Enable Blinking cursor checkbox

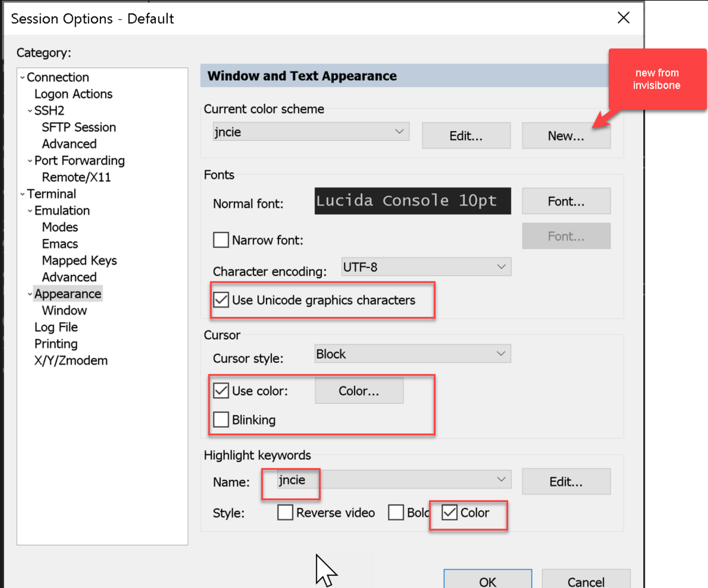tap(221, 420)
